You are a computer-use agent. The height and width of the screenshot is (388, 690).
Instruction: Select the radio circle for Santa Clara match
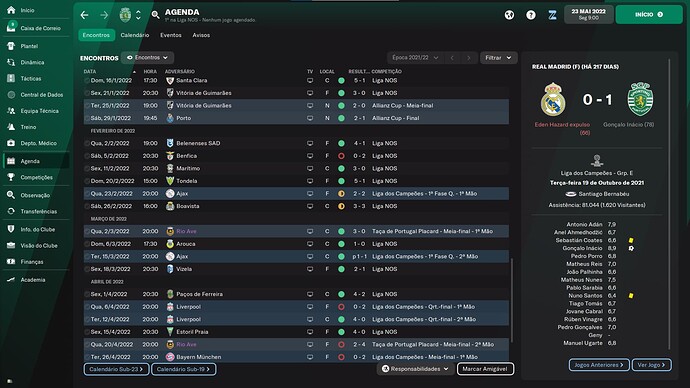click(87, 81)
